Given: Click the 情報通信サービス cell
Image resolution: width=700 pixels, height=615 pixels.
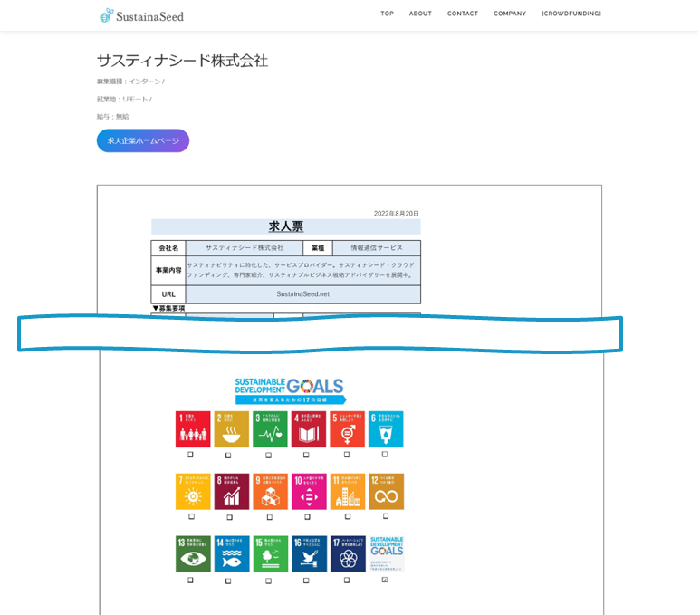Looking at the screenshot, I should [x=377, y=248].
